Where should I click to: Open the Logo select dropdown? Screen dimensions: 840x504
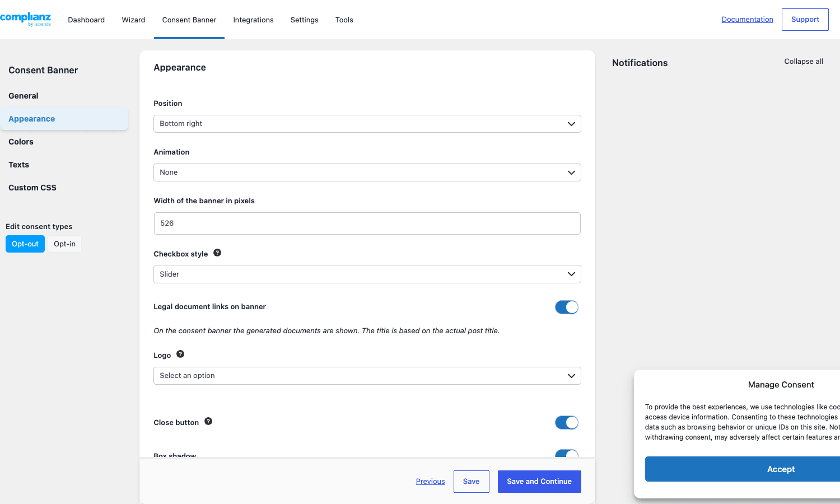[x=367, y=376]
